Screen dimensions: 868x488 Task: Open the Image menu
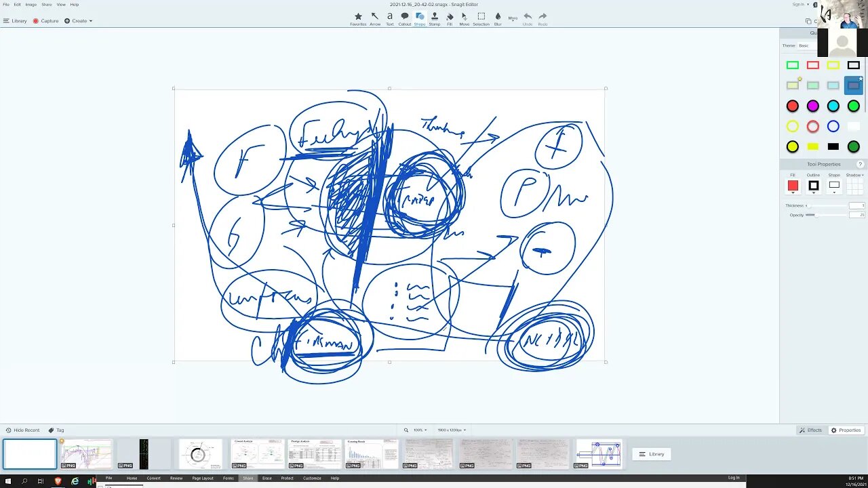coord(31,4)
